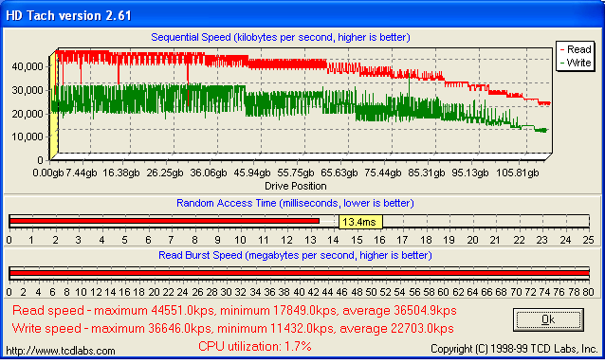Click the CPU utilization: 1.7% text
Screen dimensions: 605x364
[255, 346]
